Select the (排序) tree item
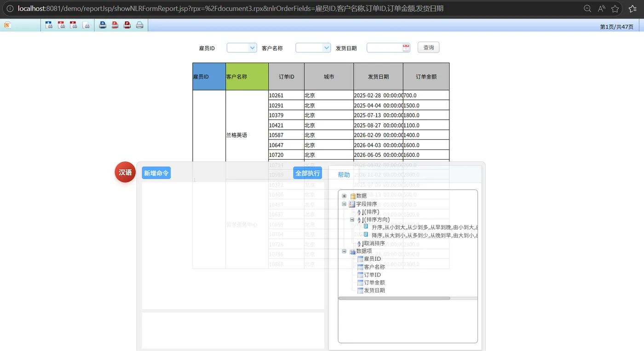Viewport: 644px width, 351px height. click(371, 212)
